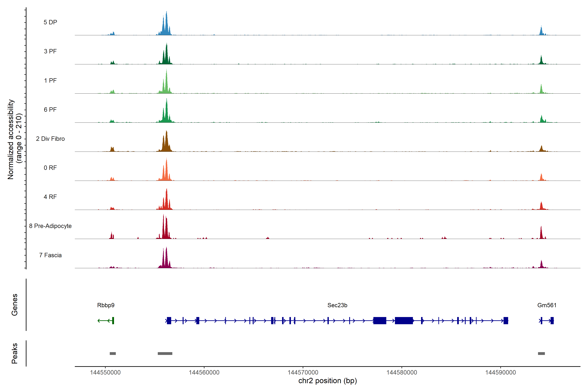Click the 7 Fascia track label
588x392 pixels.
coord(50,255)
